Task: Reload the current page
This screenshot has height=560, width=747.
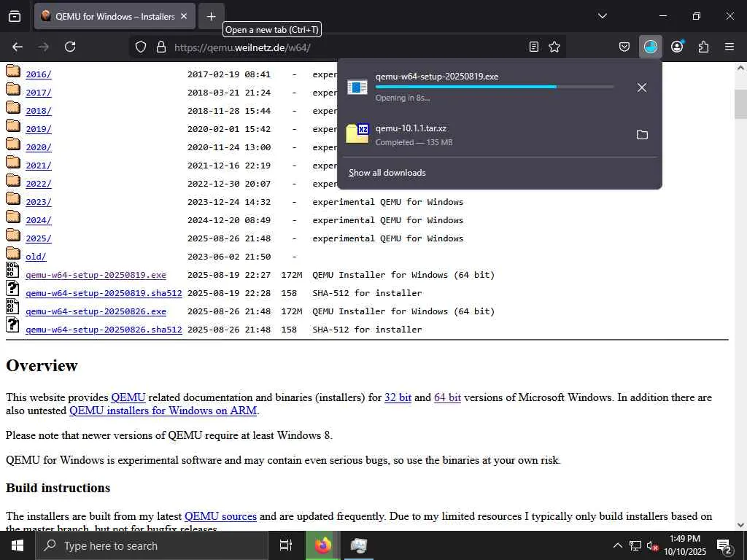Action: (70, 47)
